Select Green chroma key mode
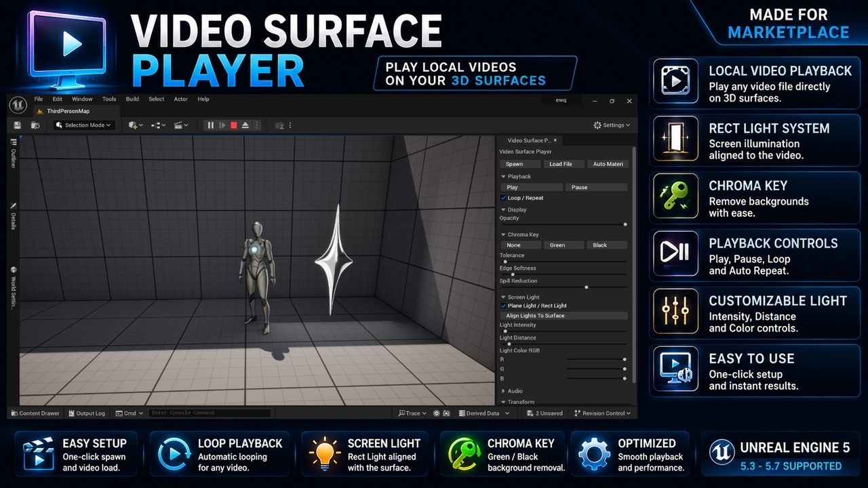The width and height of the screenshot is (868, 488). [564, 245]
